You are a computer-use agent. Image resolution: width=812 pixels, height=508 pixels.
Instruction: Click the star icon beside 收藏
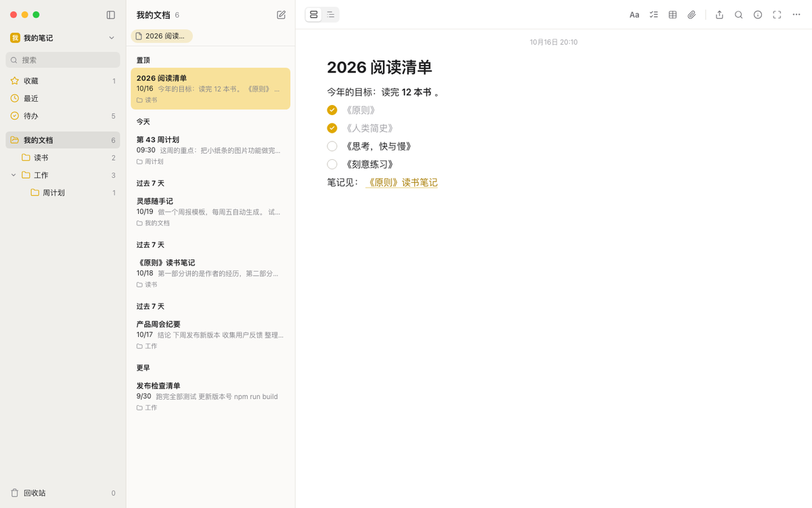coord(15,81)
